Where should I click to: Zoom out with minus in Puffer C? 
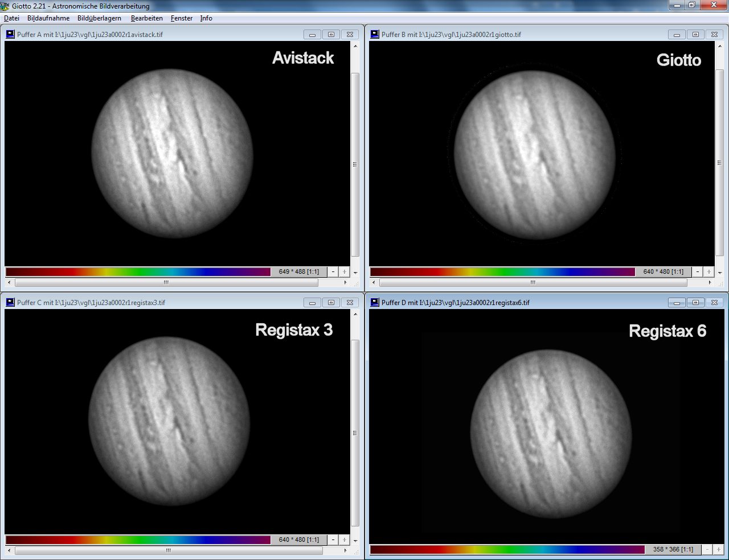pos(333,540)
